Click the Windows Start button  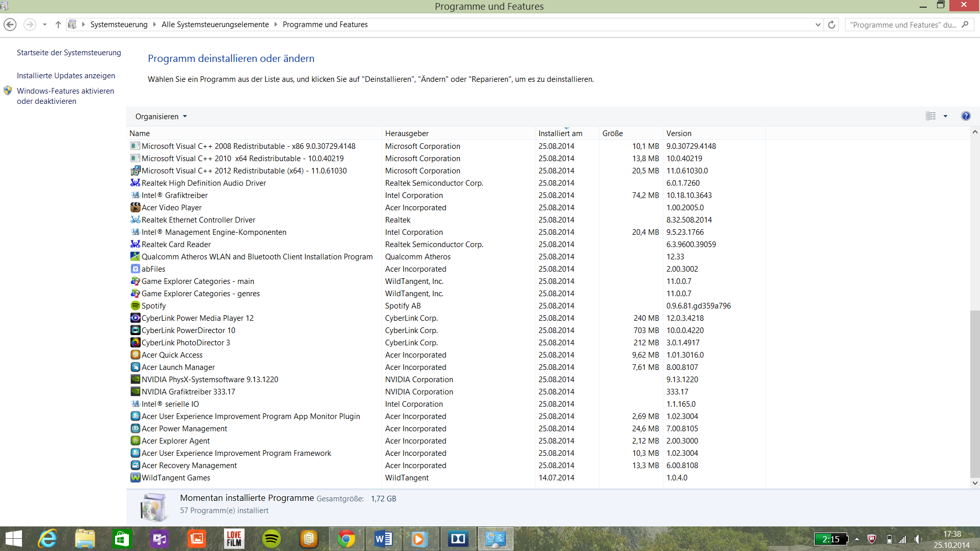14,539
